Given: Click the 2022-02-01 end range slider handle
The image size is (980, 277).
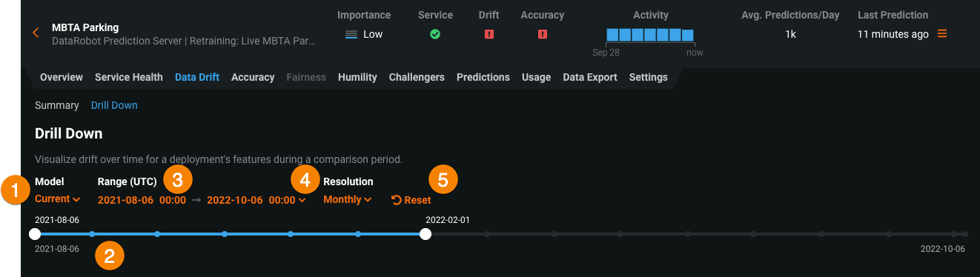Looking at the screenshot, I should click(x=426, y=234).
